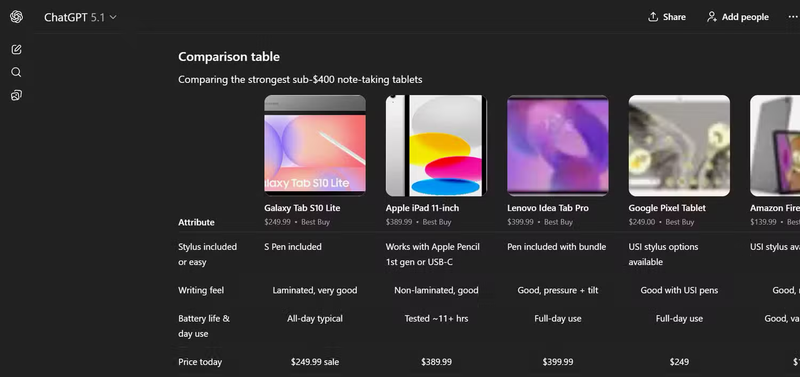Start a new chat with the compose icon
800x377 pixels.
coord(16,49)
